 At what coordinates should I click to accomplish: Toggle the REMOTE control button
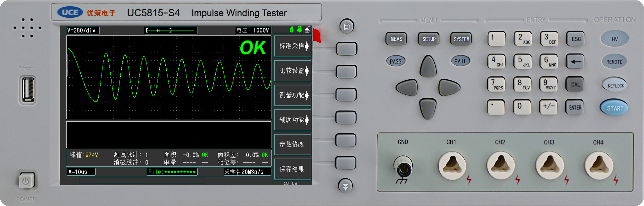[614, 62]
